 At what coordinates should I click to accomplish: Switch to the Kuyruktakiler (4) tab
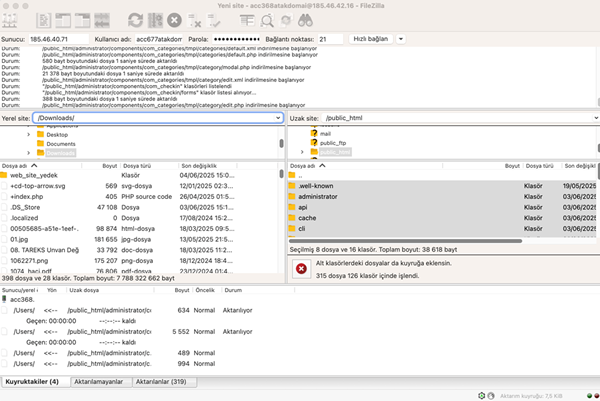[36, 382]
